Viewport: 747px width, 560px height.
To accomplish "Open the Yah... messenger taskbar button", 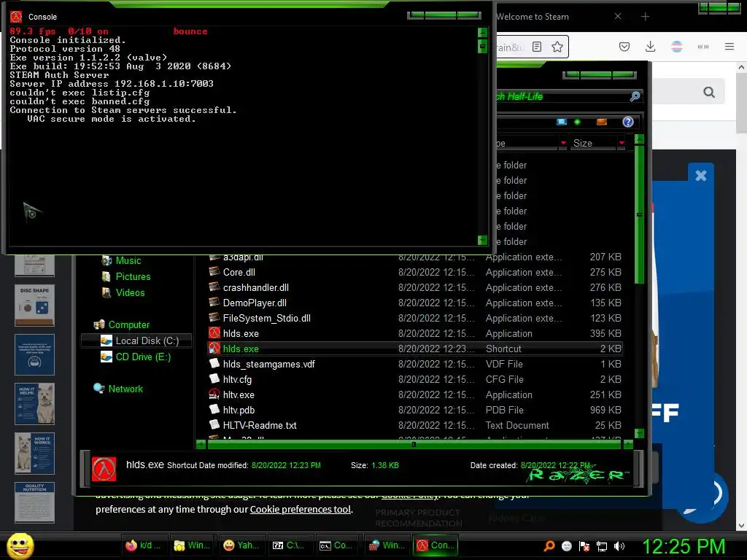I will pos(241,545).
